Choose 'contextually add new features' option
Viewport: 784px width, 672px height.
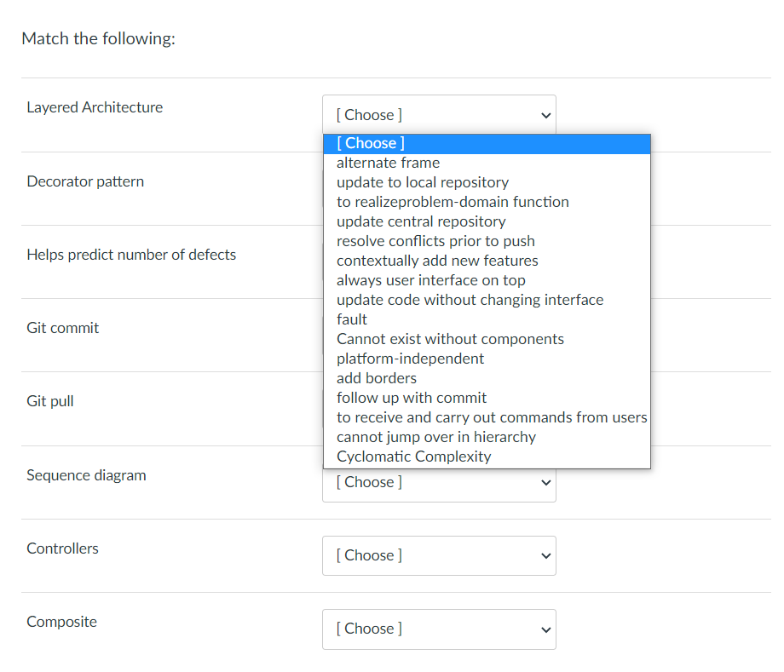click(x=487, y=261)
